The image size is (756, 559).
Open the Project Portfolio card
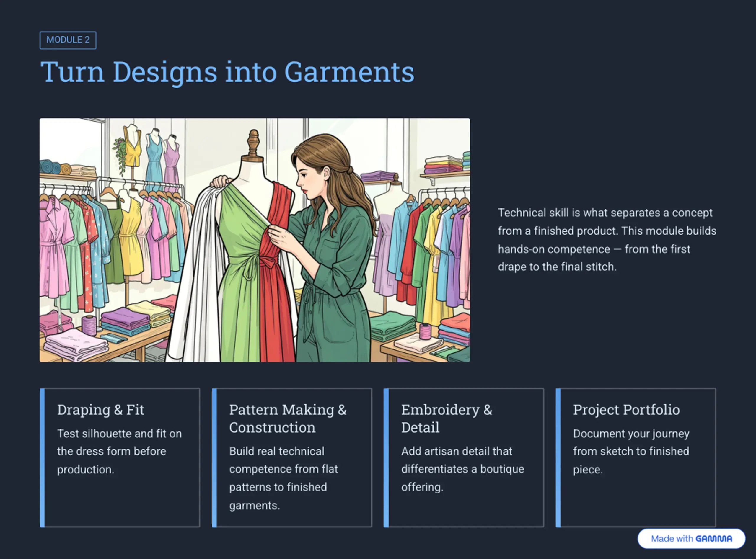[636, 457]
